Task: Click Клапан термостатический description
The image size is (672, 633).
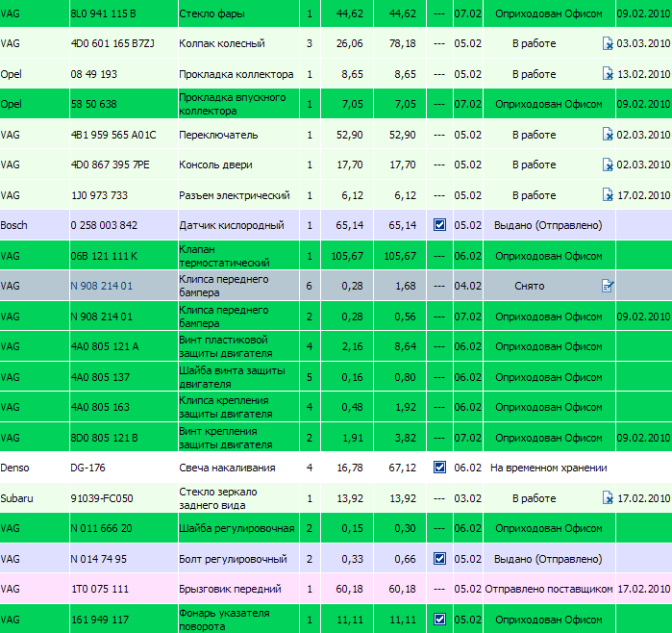Action: click(224, 256)
